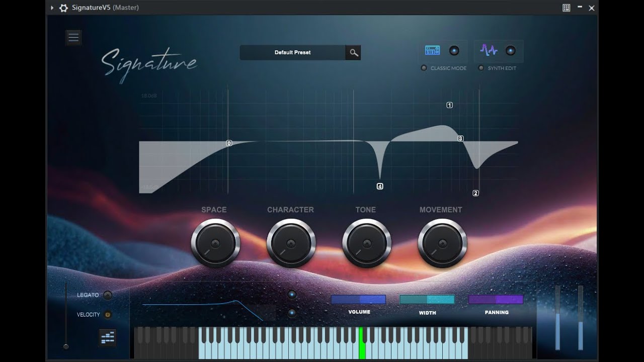The height and width of the screenshot is (362, 644).
Task: Select EQ band node 2
Action: click(475, 193)
